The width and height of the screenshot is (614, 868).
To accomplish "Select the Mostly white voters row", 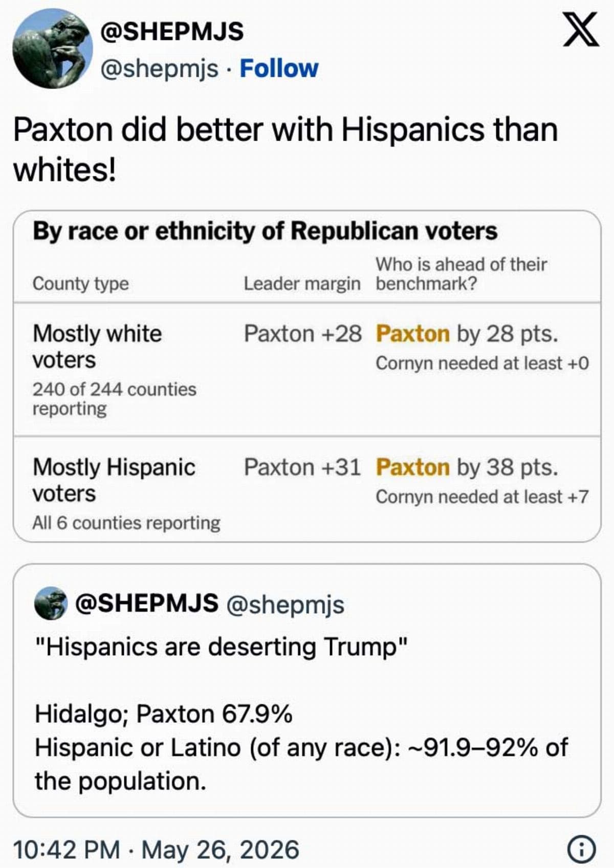I will 306,370.
